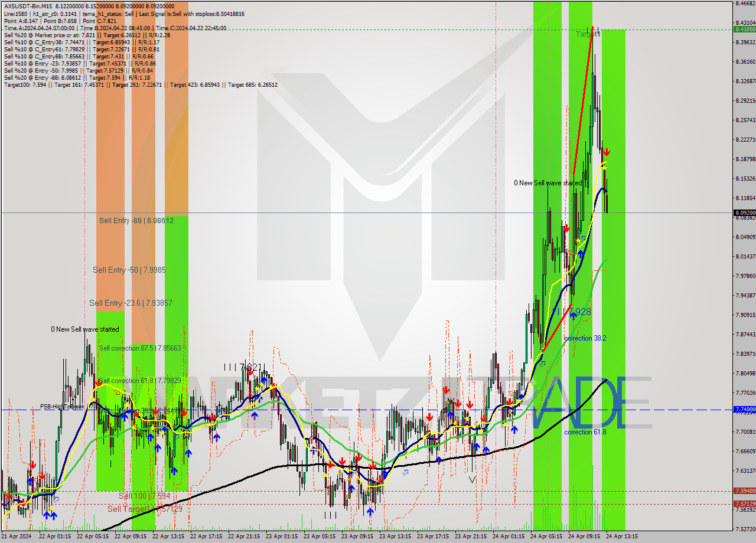Click the 7.70081 price scale value
The image size is (756, 543).
[745, 431]
